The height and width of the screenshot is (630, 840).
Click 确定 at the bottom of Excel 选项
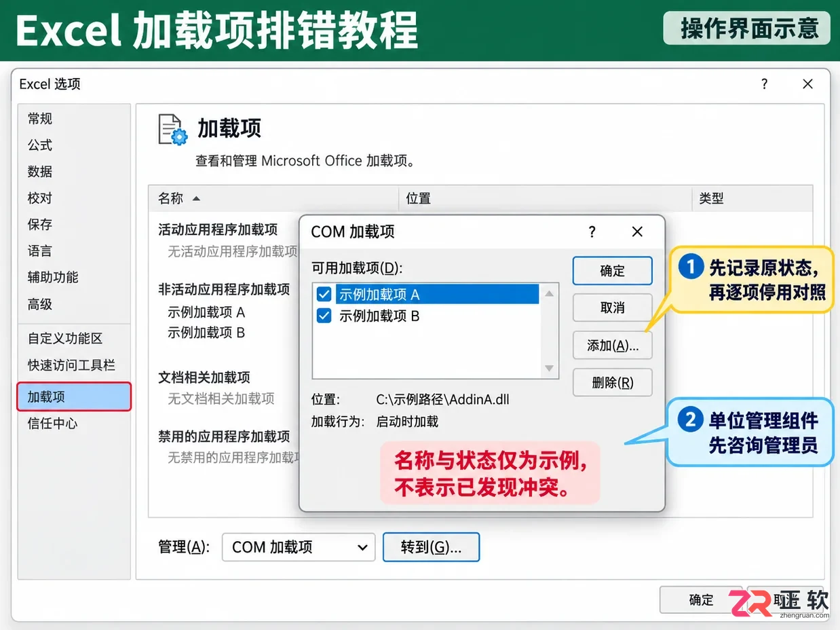click(x=702, y=600)
